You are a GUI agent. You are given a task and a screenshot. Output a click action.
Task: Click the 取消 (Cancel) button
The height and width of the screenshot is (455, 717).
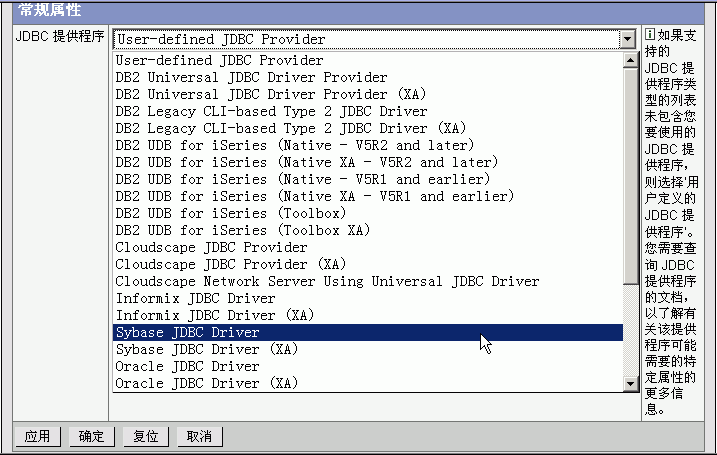pyautogui.click(x=199, y=436)
